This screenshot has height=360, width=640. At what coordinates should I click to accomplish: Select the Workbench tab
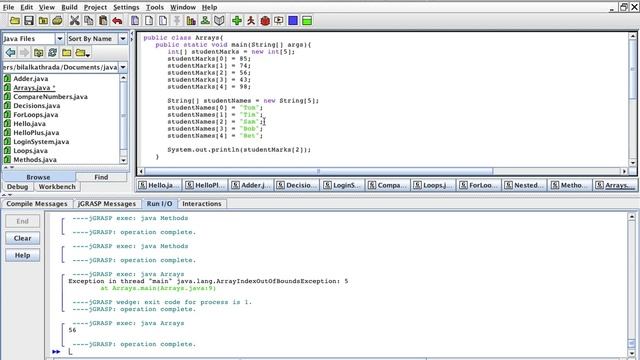point(57,187)
